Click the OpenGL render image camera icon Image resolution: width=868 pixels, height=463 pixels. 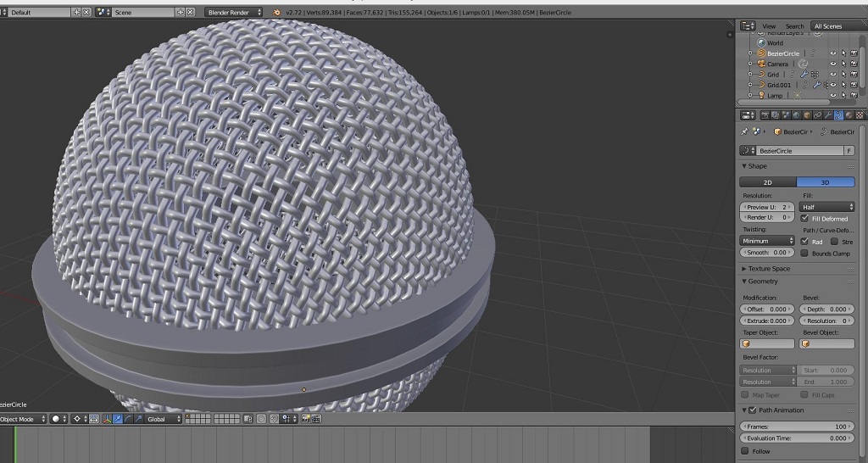304,419
